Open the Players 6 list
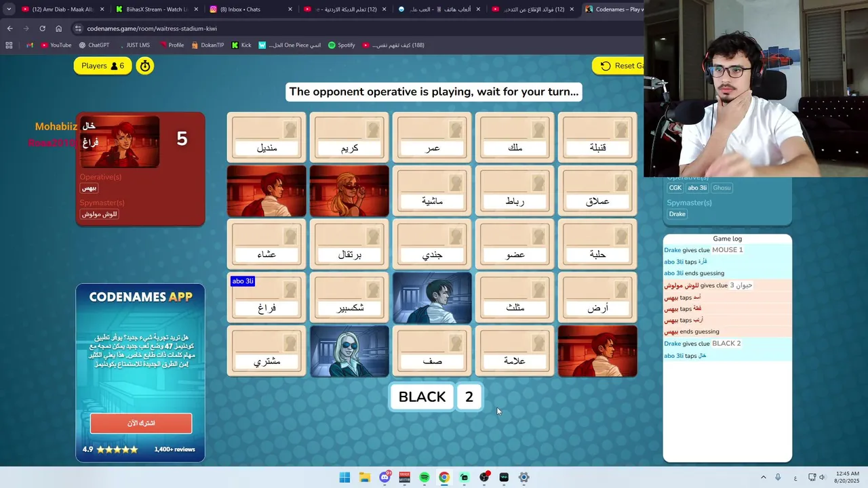The image size is (868, 488). point(102,66)
